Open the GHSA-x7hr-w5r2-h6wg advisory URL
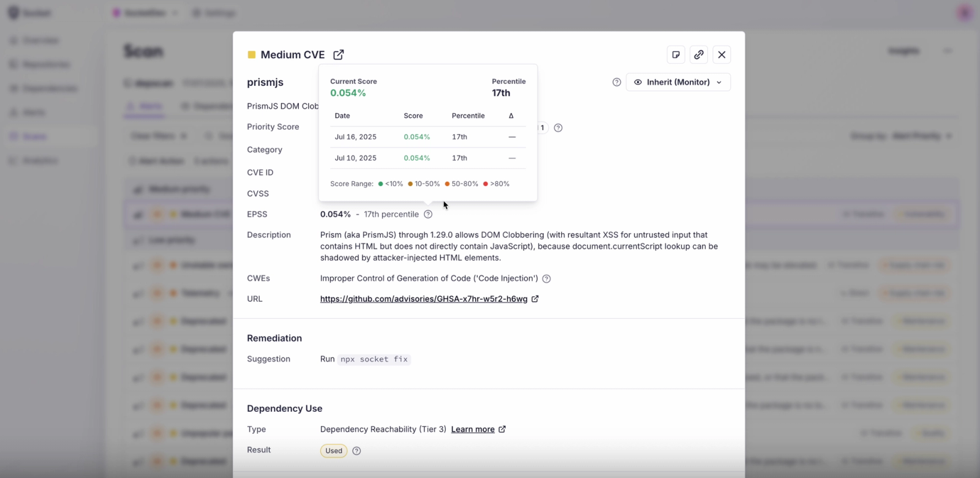The width and height of the screenshot is (980, 478). pos(424,299)
